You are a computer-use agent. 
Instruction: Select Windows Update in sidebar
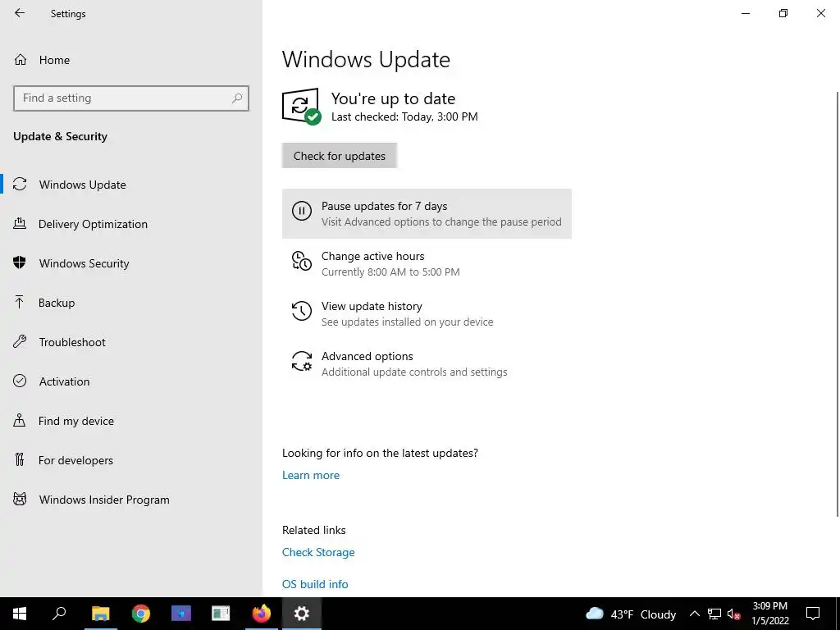pyautogui.click(x=131, y=185)
